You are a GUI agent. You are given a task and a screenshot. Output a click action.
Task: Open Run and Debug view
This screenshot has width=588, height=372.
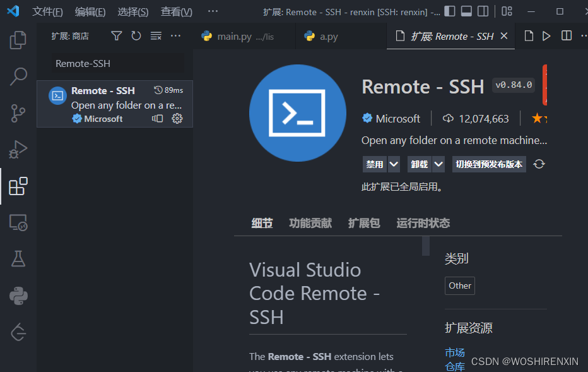pyautogui.click(x=18, y=150)
